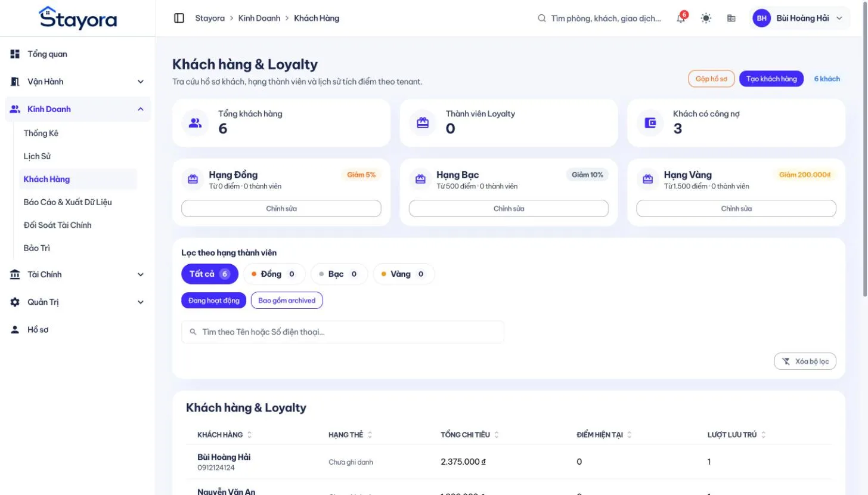
Task: Click the Hạng Vàng gift card icon
Action: click(x=648, y=179)
